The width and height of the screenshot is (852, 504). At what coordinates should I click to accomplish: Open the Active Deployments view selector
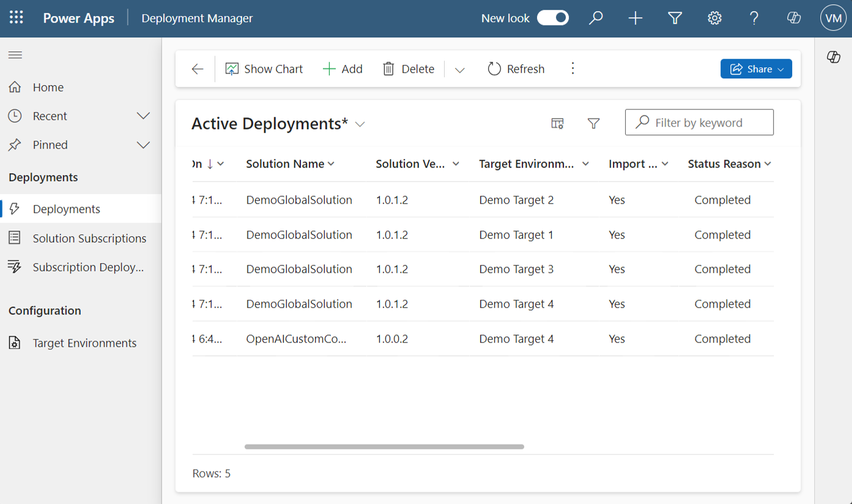pyautogui.click(x=278, y=124)
